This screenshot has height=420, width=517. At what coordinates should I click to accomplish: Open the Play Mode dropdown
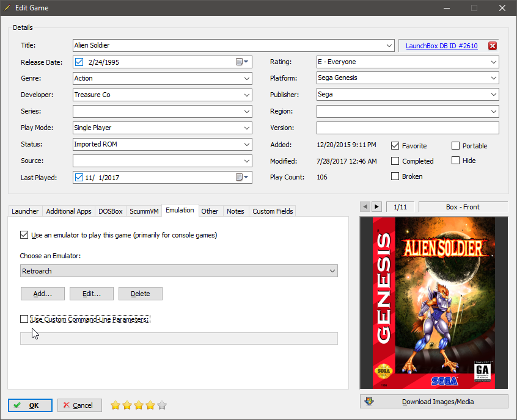click(247, 128)
